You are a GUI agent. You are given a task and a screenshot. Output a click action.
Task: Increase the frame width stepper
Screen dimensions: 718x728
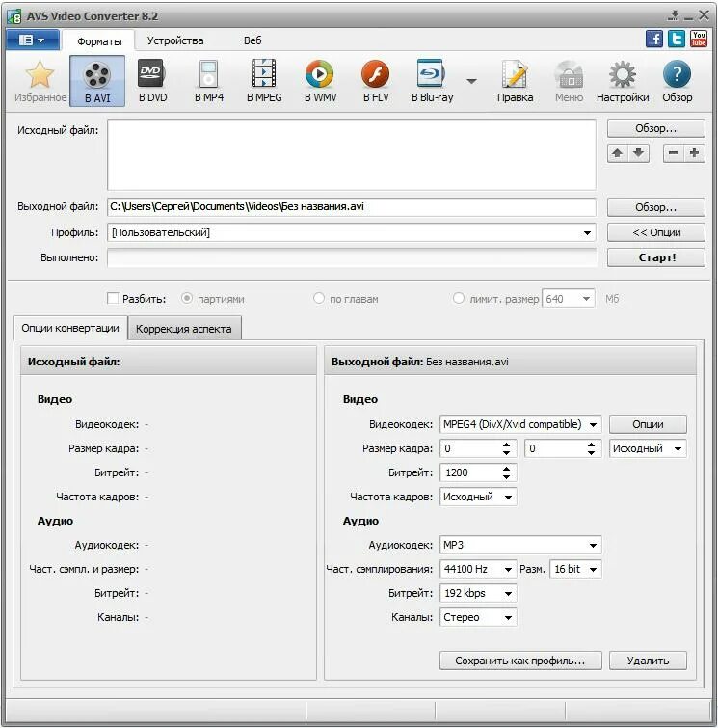point(506,445)
